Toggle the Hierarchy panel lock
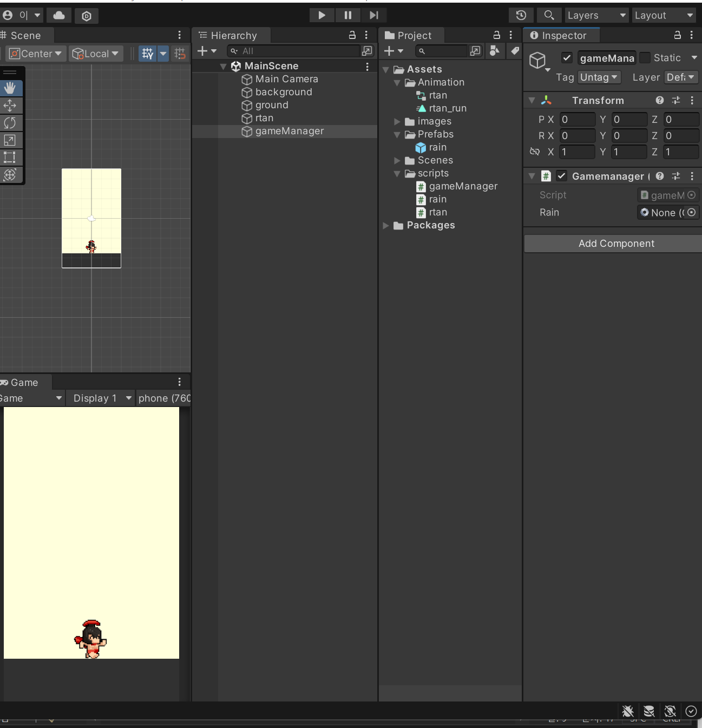 352,35
